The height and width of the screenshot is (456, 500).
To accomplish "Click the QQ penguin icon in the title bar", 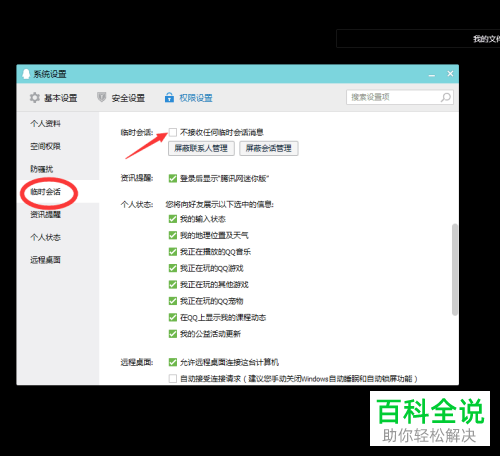I will [x=26, y=74].
